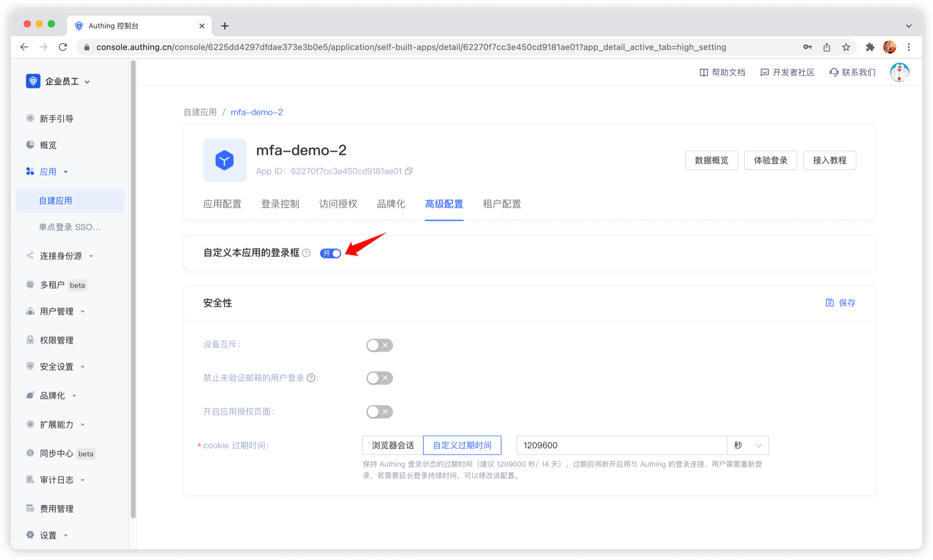
Task: Click the user avatar in console header
Action: click(899, 72)
